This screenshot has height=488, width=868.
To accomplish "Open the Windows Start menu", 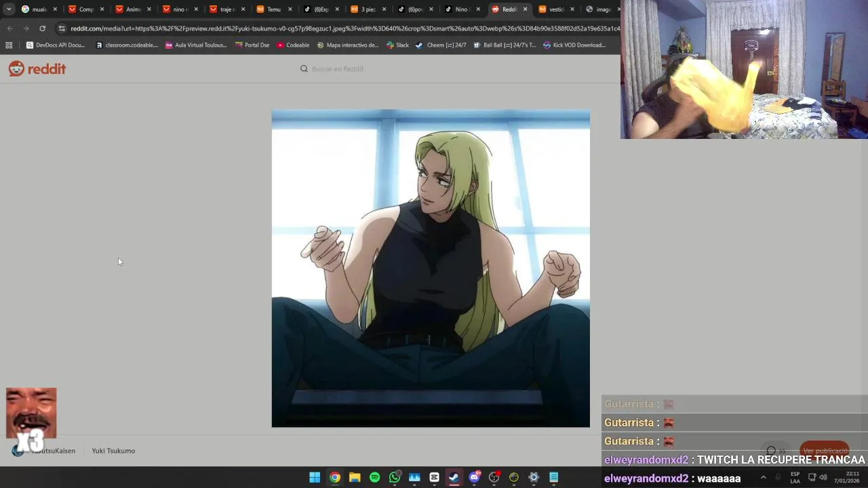I will point(315,477).
